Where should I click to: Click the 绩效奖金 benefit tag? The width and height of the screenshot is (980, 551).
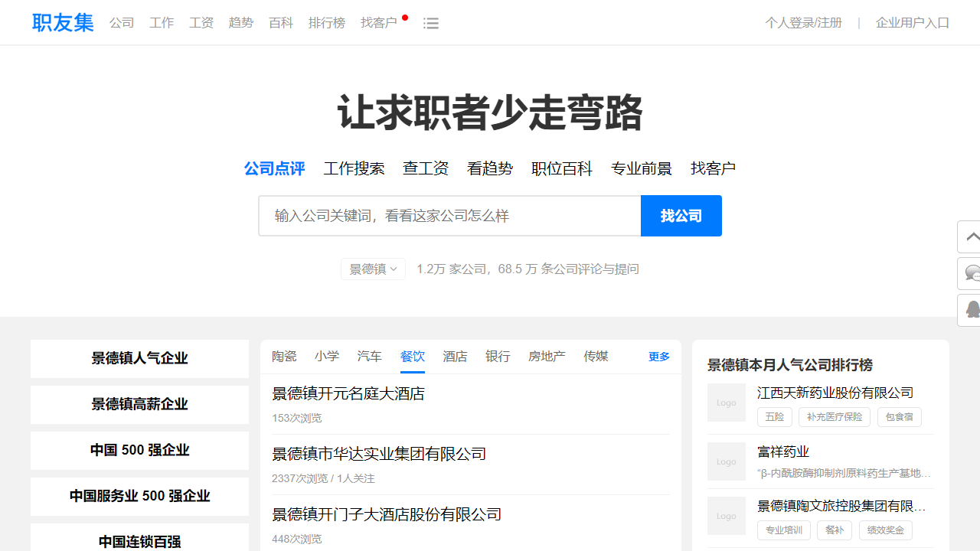point(885,530)
